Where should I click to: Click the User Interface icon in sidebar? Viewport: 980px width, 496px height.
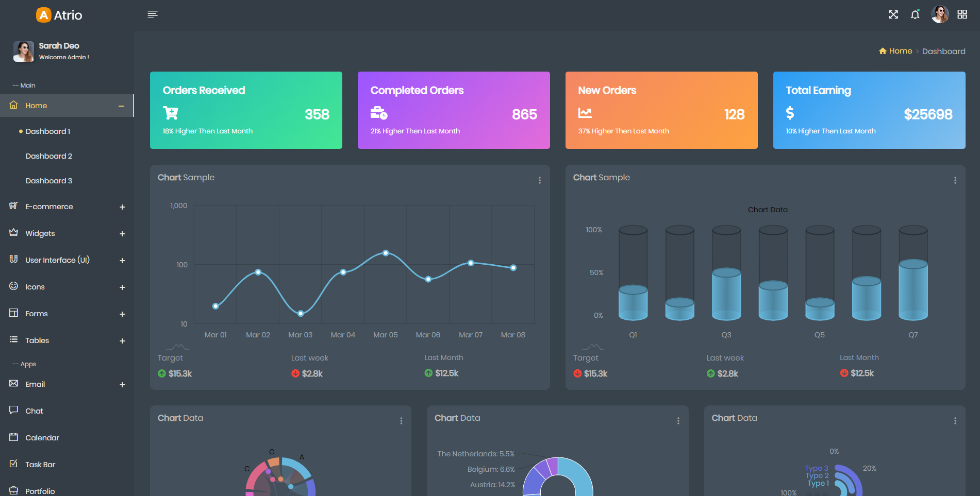pyautogui.click(x=14, y=259)
